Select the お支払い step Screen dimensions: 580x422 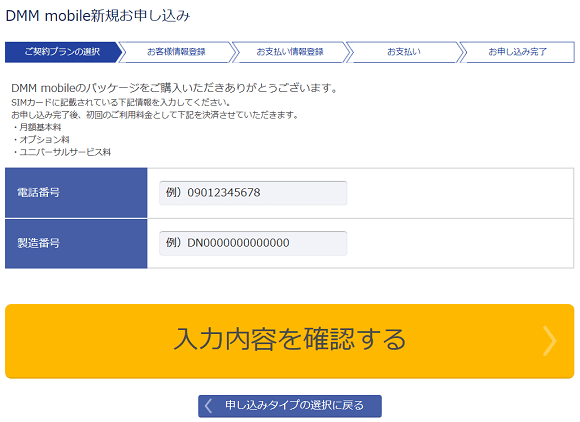coord(404,52)
